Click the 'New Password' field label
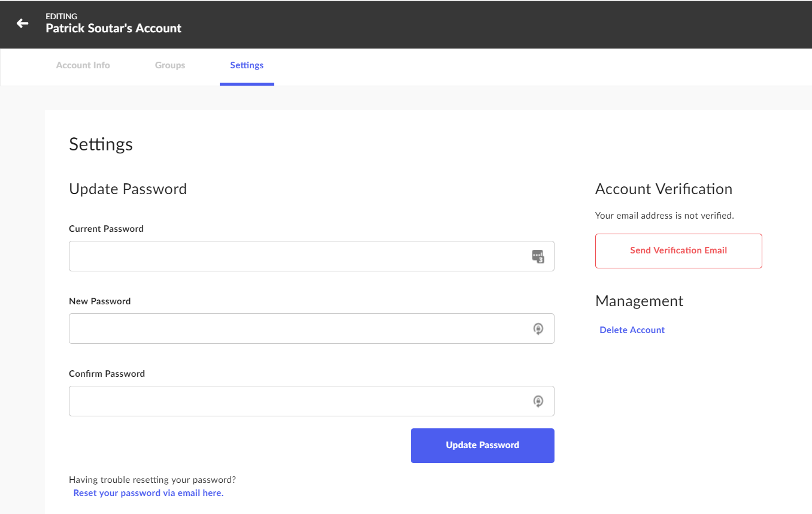The width and height of the screenshot is (812, 514). point(100,301)
